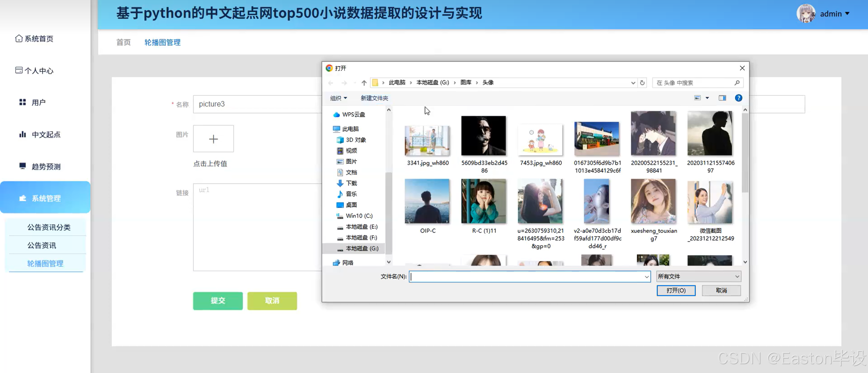Click the 下载 arrow icon in the tree
The height and width of the screenshot is (373, 868).
(340, 183)
